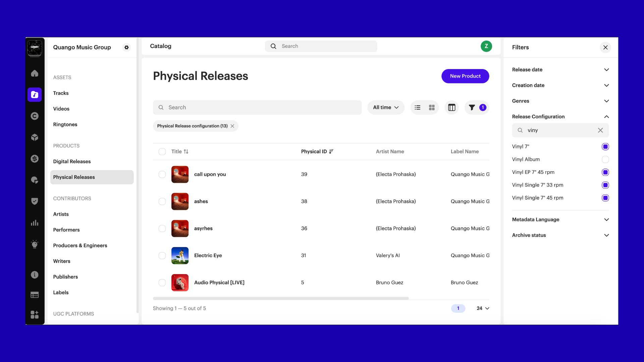The height and width of the screenshot is (362, 644).
Task: Open the All time dropdown
Action: click(386, 108)
